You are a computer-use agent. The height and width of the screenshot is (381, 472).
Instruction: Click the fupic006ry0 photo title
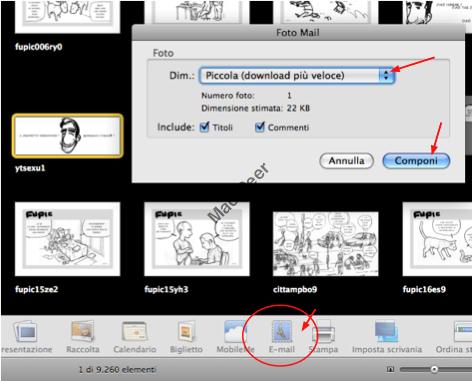click(39, 47)
